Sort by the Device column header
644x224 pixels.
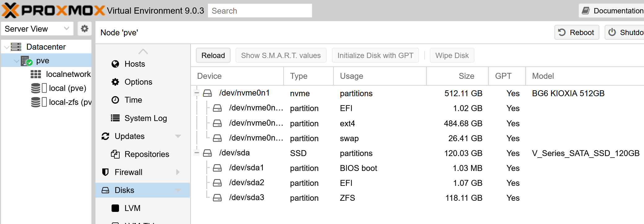click(x=237, y=76)
